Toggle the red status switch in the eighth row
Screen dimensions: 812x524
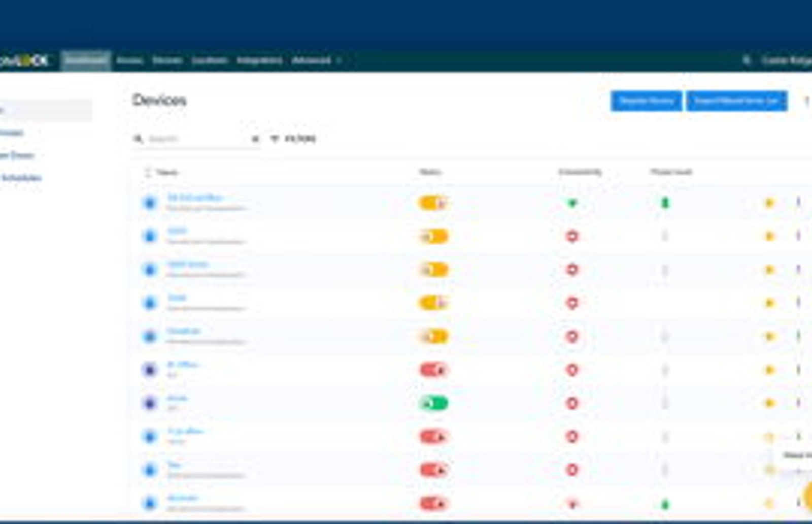click(433, 437)
